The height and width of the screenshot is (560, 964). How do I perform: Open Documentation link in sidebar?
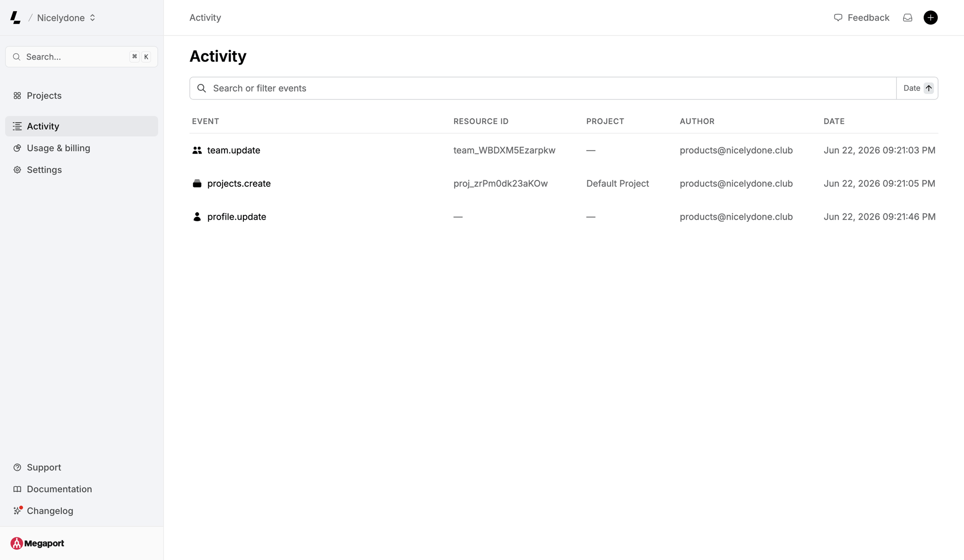coord(82,489)
